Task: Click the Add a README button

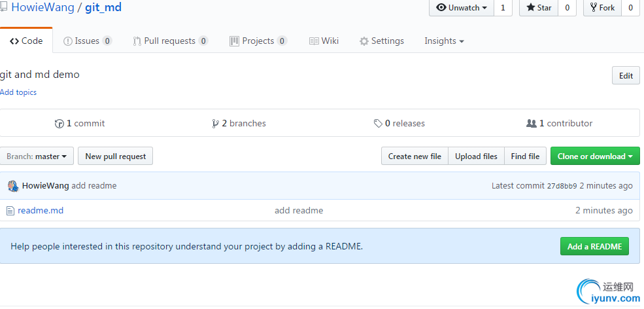Action: pos(594,247)
